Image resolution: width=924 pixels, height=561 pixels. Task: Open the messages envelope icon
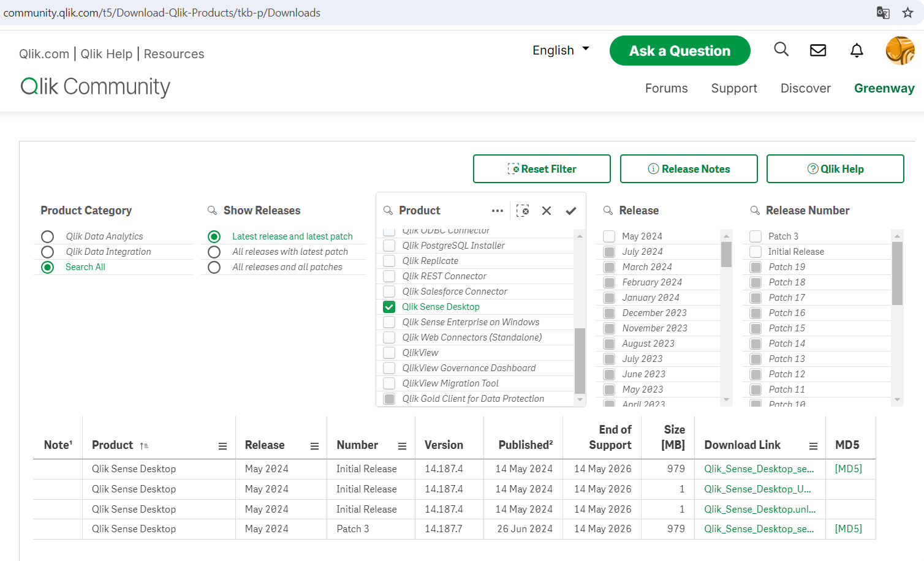[x=818, y=50]
